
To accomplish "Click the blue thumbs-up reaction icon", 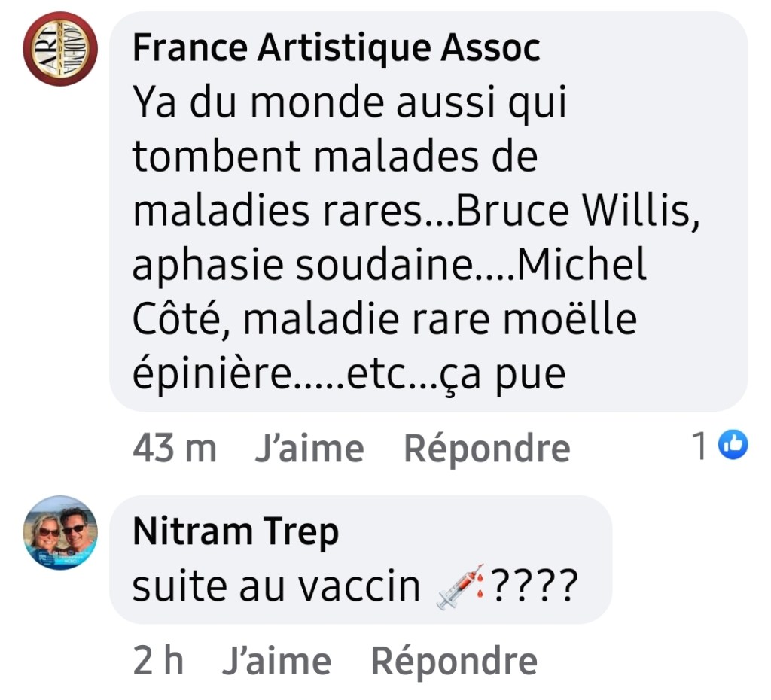I will point(733,446).
